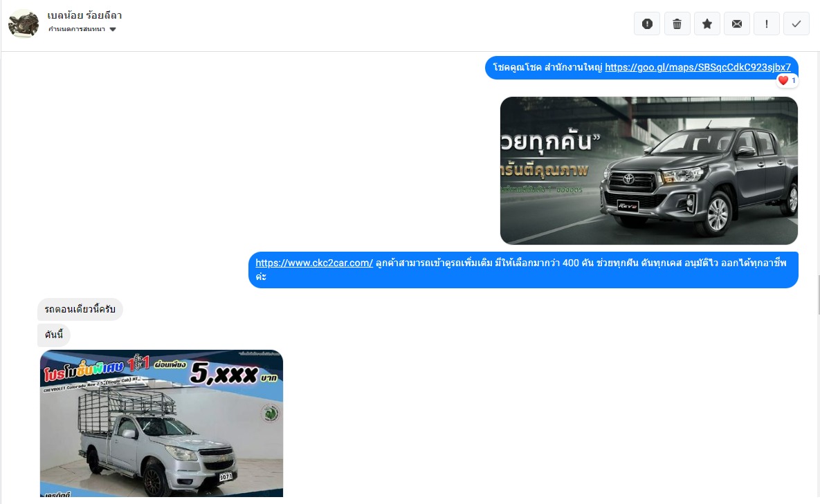Mark conversation unread with envelope icon
Image resolution: width=820 pixels, height=504 pixels.
point(737,24)
